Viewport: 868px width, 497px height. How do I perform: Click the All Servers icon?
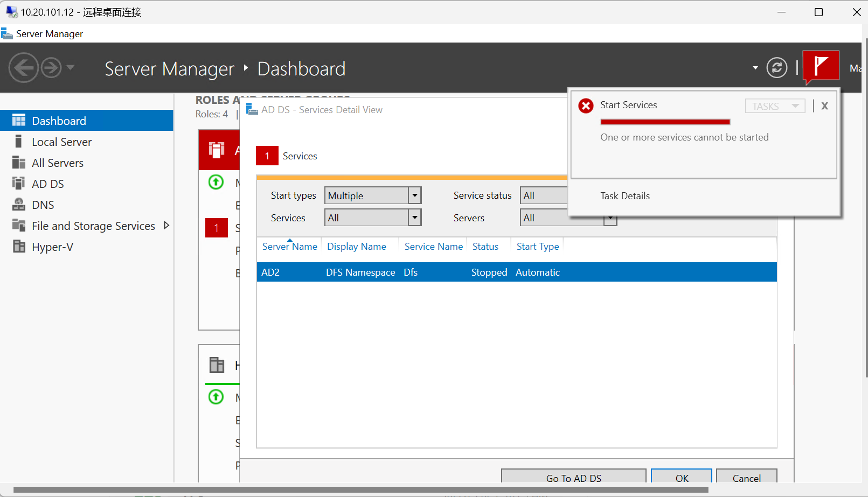tap(19, 162)
